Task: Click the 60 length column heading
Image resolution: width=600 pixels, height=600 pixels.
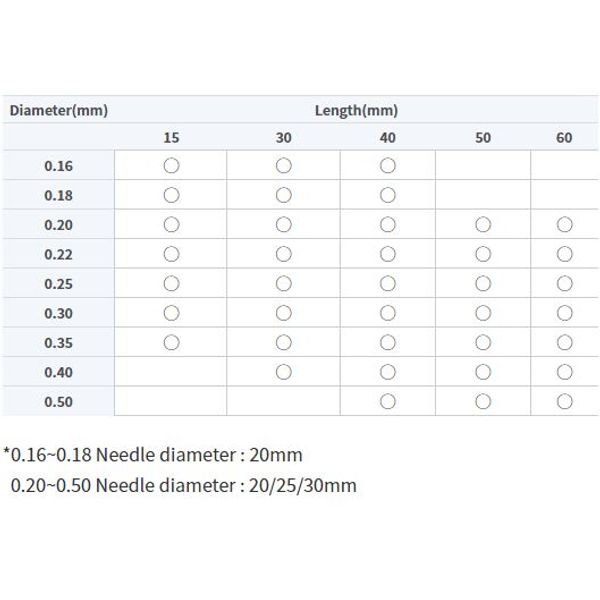Action: pyautogui.click(x=564, y=138)
